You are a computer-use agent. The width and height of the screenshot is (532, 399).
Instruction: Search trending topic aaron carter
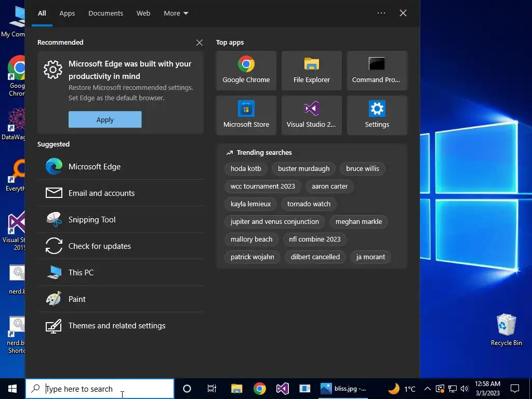(x=329, y=187)
